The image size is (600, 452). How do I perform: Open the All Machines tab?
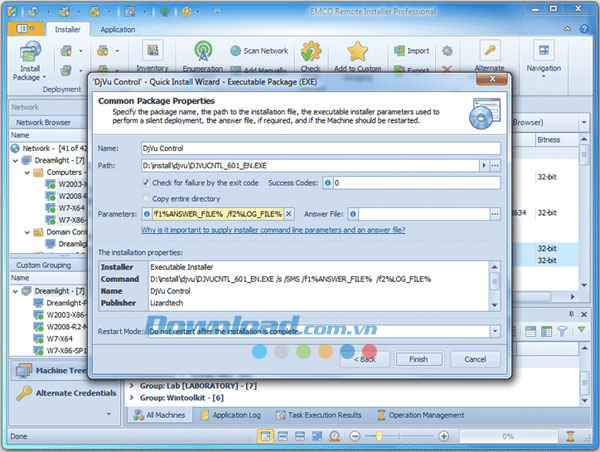[x=159, y=415]
